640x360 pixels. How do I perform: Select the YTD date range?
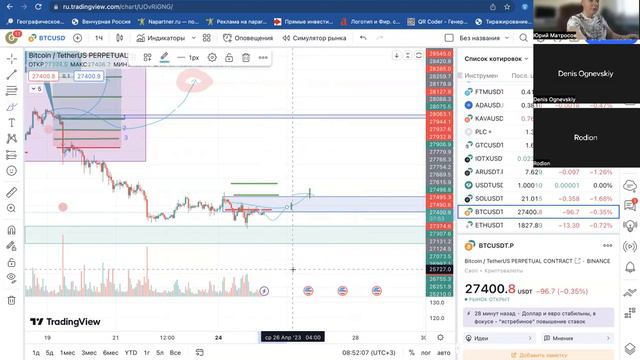point(131,353)
